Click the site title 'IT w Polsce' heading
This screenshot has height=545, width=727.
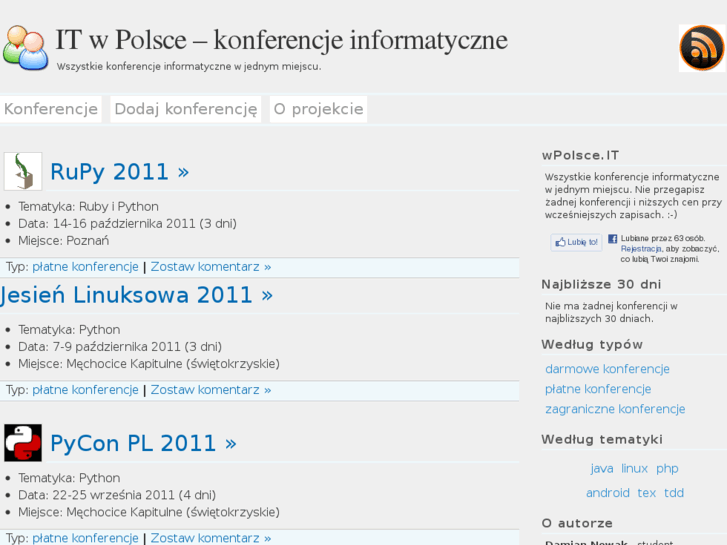click(281, 40)
